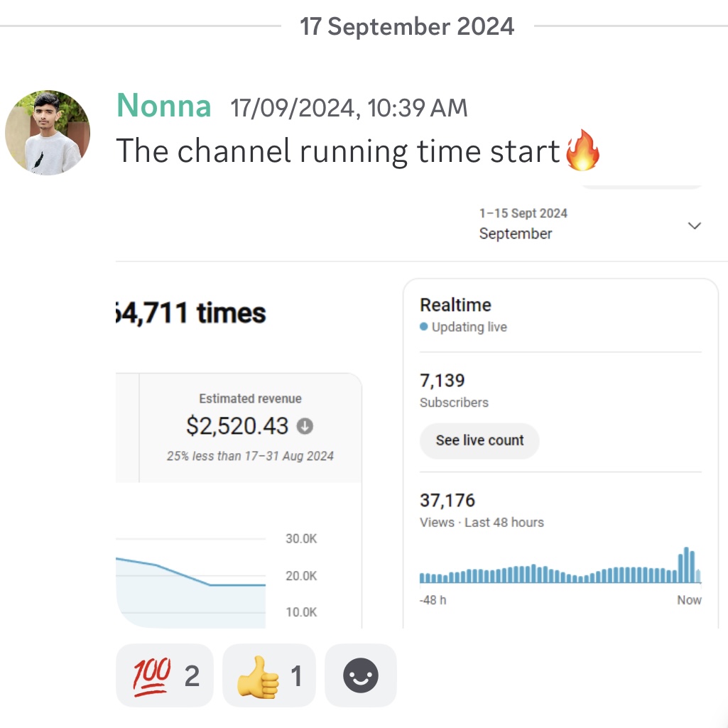Click the Realtime panel heading
The width and height of the screenshot is (728, 728).
455,305
